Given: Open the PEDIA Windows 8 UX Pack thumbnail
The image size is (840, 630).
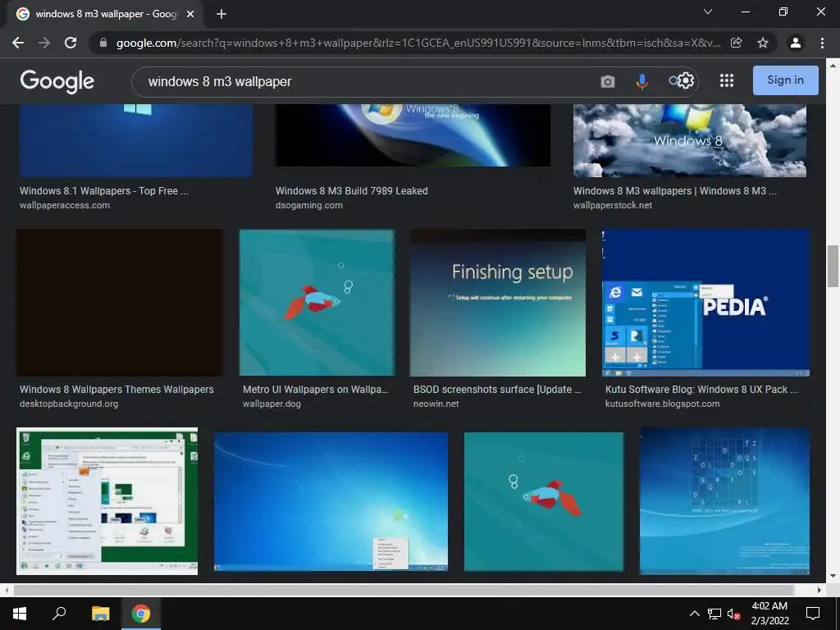Looking at the screenshot, I should click(x=706, y=303).
